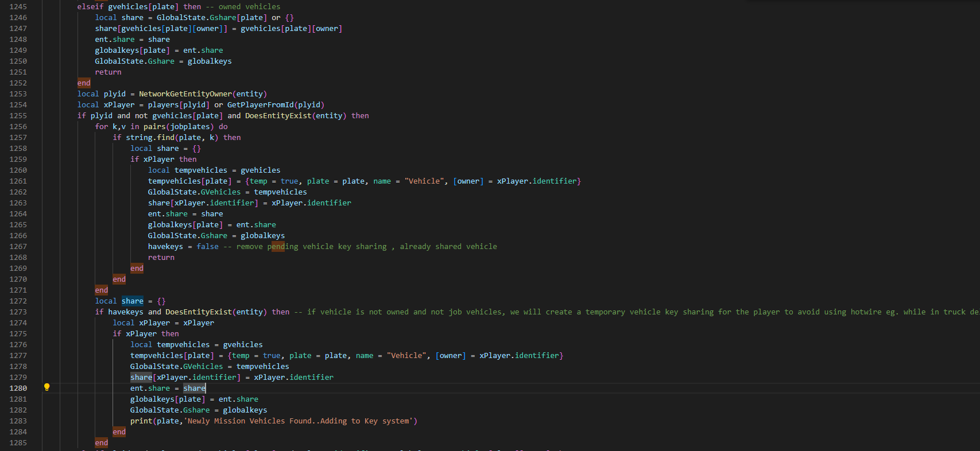Image resolution: width=980 pixels, height=451 pixels.
Task: Click 'GlobalState.GVehicles' on line 1262
Action: click(194, 192)
